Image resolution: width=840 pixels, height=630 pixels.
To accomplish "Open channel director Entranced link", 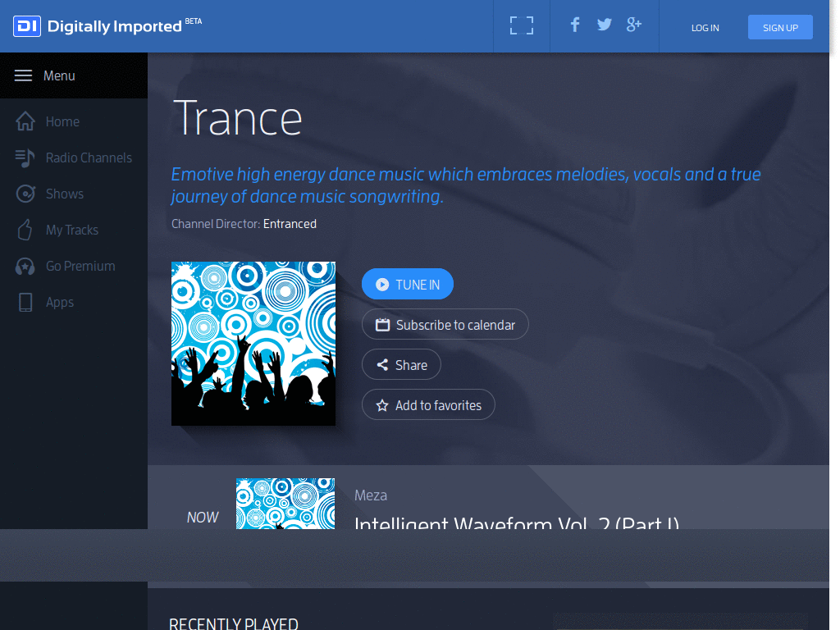I will click(x=290, y=224).
